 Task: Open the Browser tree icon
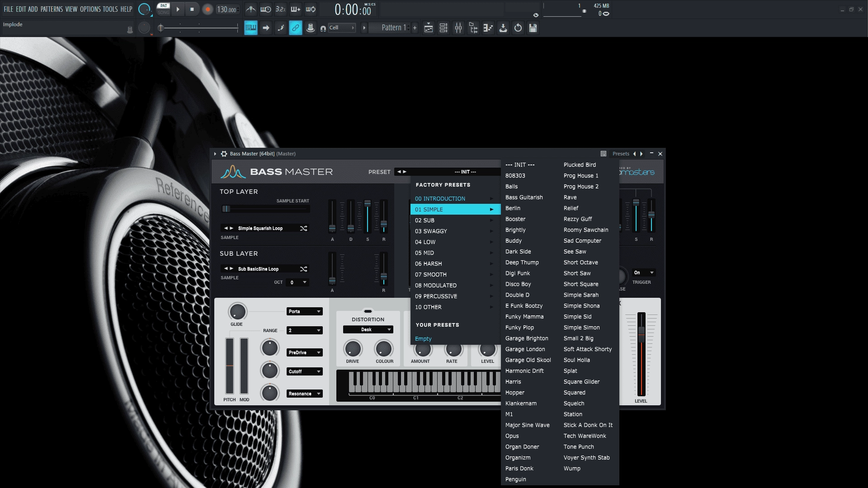click(473, 28)
